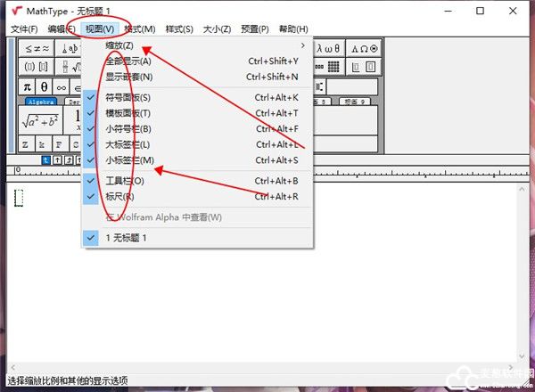
Task: Switch to the 标签 9 tab
Action: (355, 102)
